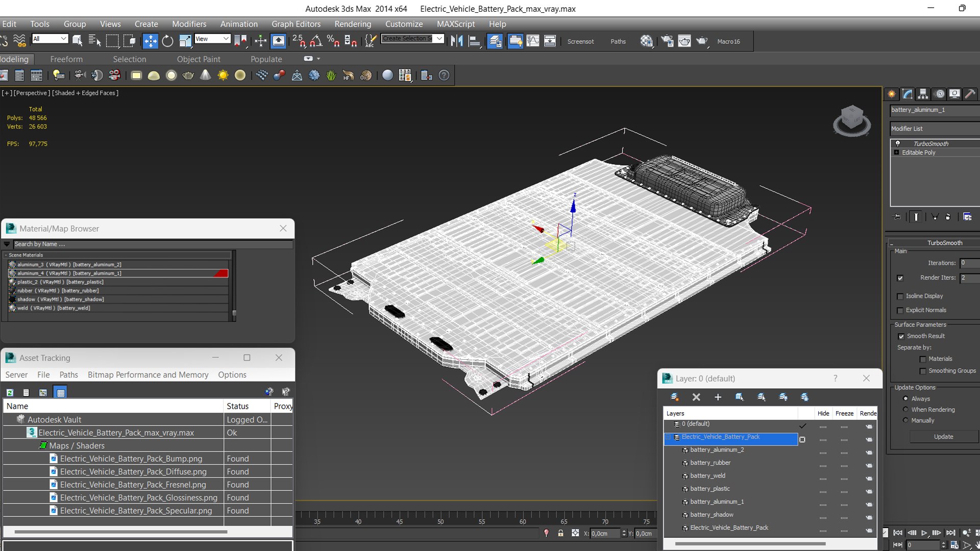Click the Play Animation button
Screen dimensions: 980x551
[924, 533]
